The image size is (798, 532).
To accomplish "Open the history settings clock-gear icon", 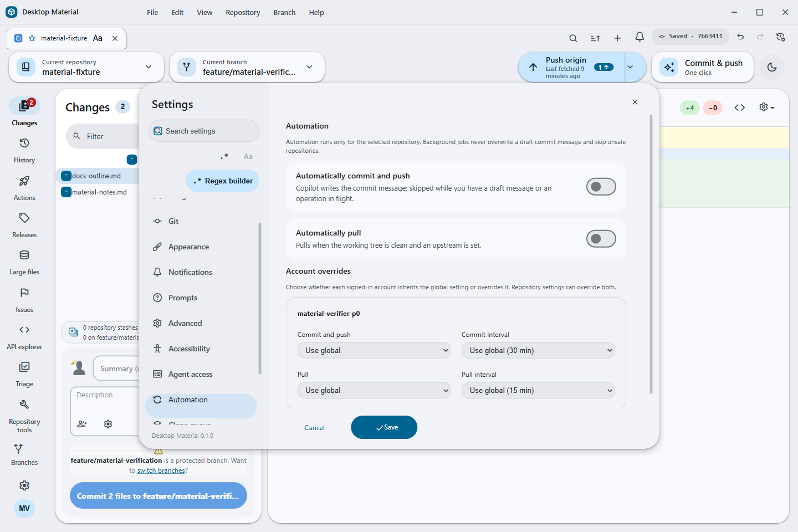I will (x=781, y=37).
